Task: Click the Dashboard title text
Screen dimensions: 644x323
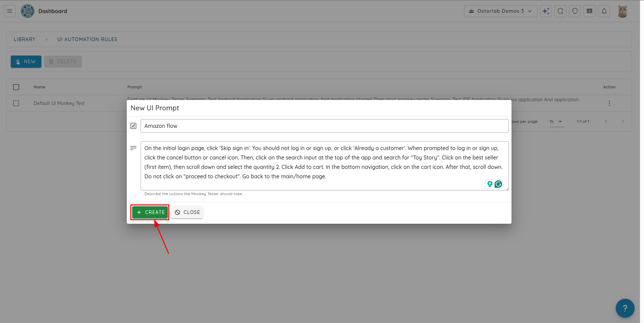Action: pos(53,11)
